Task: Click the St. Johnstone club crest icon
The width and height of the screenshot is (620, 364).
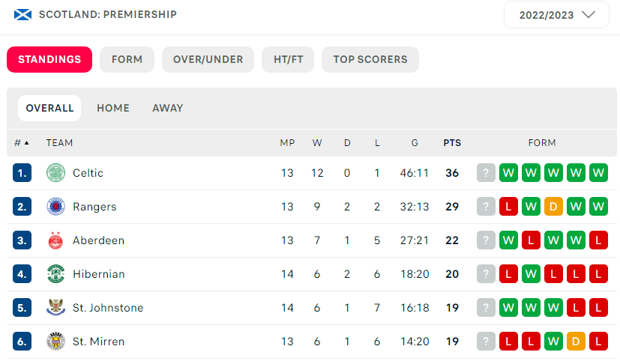Action: (55, 308)
